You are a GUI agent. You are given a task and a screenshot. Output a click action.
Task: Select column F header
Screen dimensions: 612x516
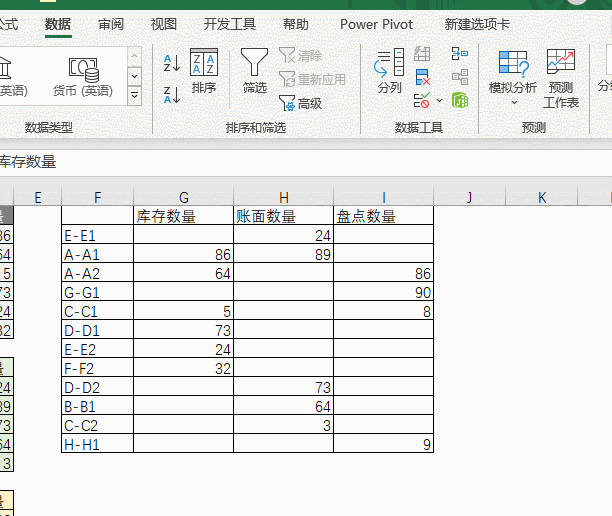point(97,197)
